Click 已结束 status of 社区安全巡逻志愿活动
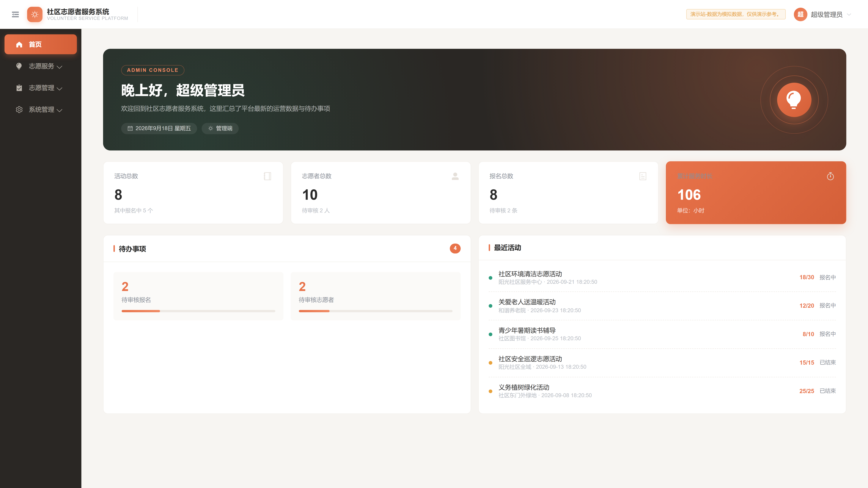This screenshot has width=868, height=488. click(x=828, y=362)
